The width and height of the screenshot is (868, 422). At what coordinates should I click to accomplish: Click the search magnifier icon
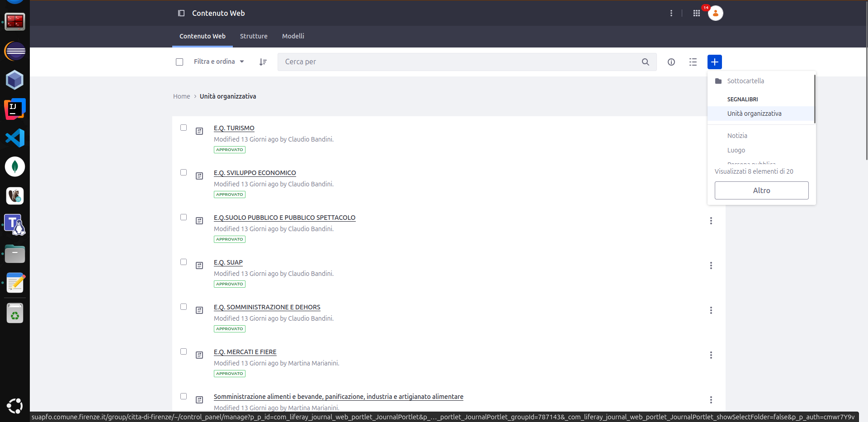645,62
